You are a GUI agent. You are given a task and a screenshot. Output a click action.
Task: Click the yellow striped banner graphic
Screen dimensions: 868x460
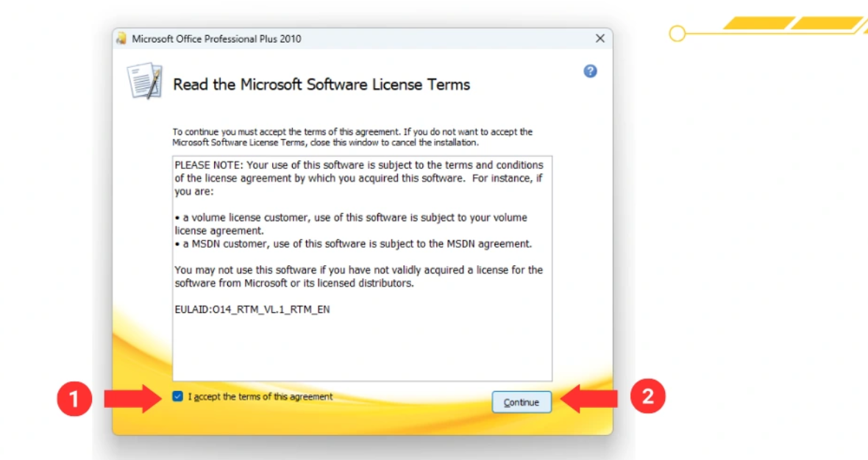(x=793, y=24)
